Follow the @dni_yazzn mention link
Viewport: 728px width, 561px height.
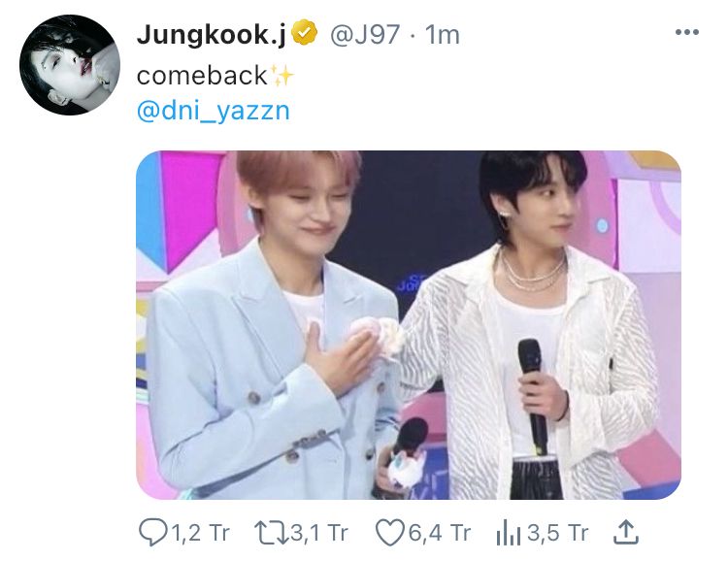[x=214, y=111]
